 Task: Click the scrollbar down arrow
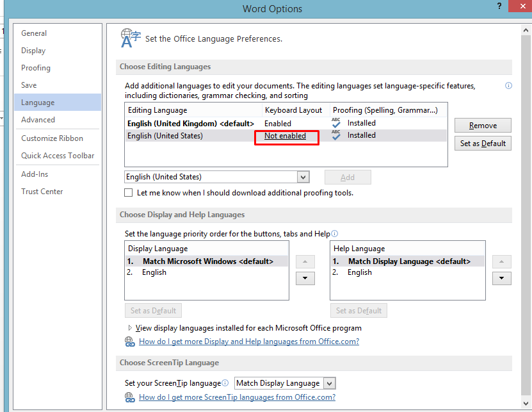[526, 404]
